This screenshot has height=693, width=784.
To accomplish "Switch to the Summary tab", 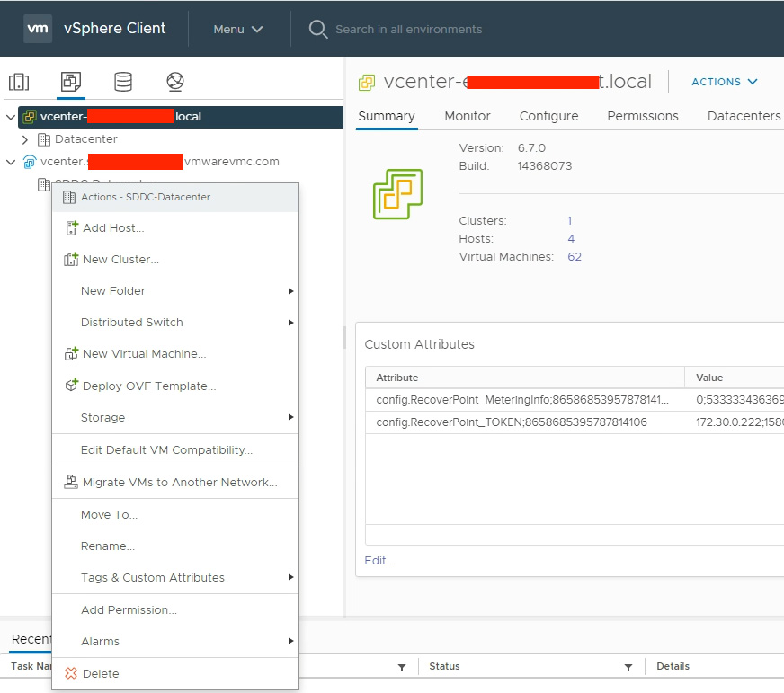I will [x=387, y=116].
